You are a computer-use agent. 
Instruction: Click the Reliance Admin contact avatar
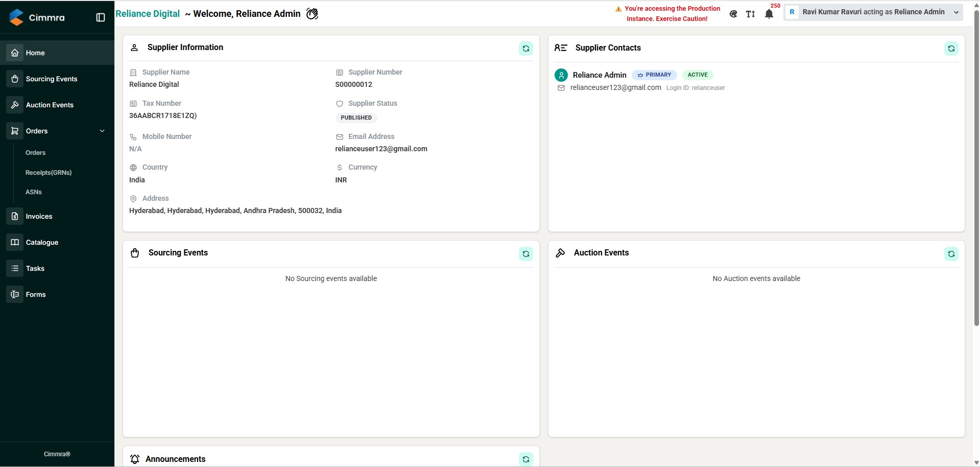point(561,75)
